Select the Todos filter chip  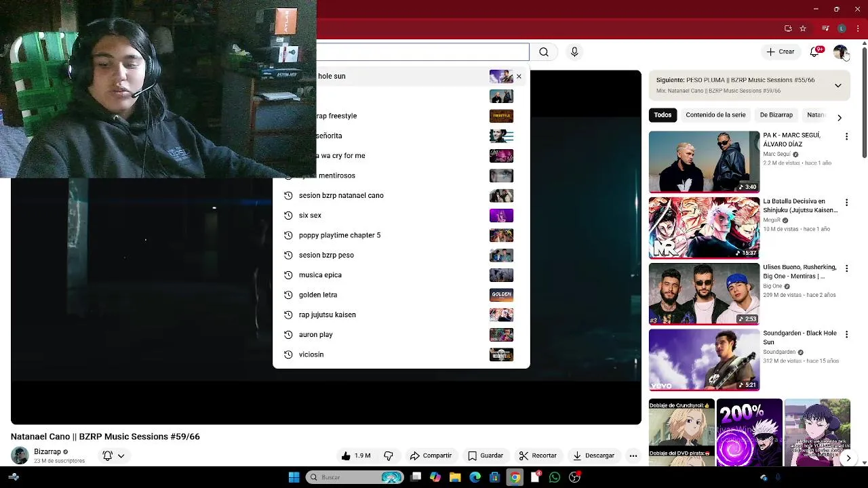click(x=663, y=115)
